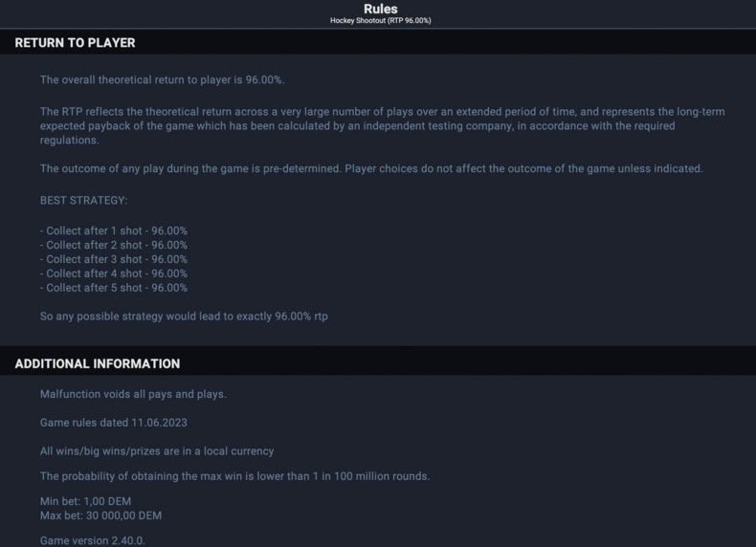Click the pre-determined outcome sentence
The width and height of the screenshot is (756, 547).
pyautogui.click(x=371, y=168)
